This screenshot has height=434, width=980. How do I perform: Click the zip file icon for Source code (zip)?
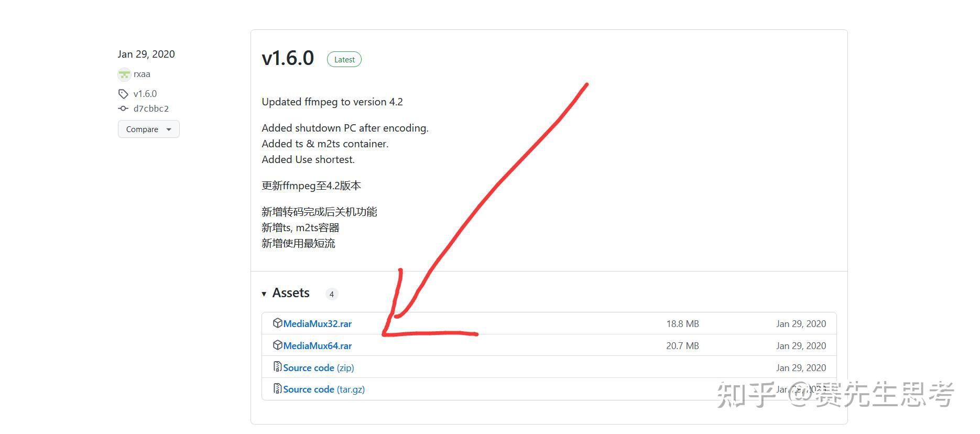coord(278,367)
